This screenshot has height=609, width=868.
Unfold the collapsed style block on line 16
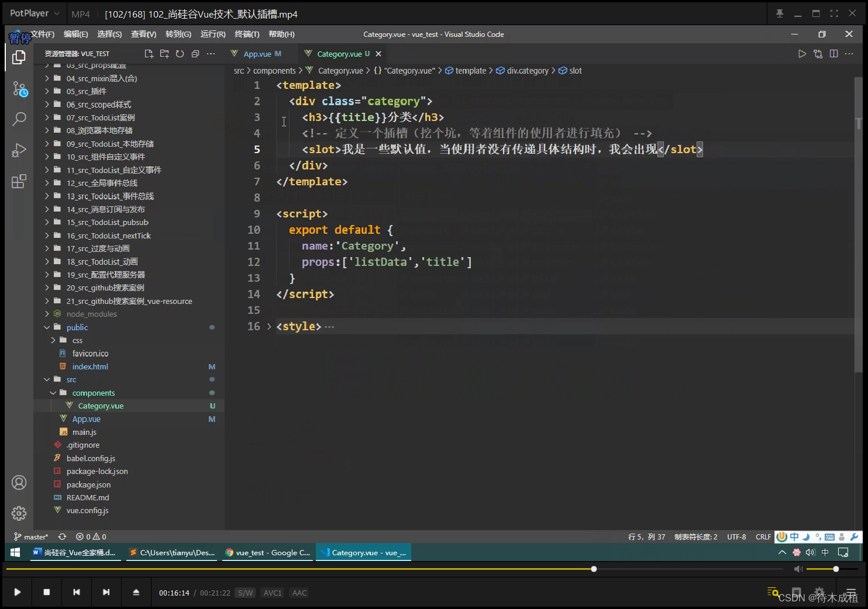pyautogui.click(x=269, y=327)
